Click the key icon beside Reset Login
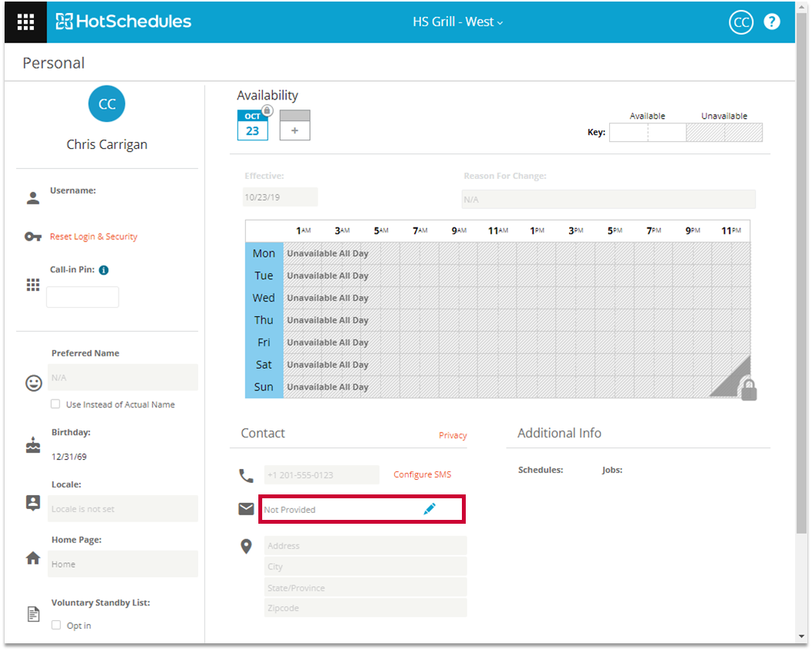812x651 pixels. coord(32,237)
